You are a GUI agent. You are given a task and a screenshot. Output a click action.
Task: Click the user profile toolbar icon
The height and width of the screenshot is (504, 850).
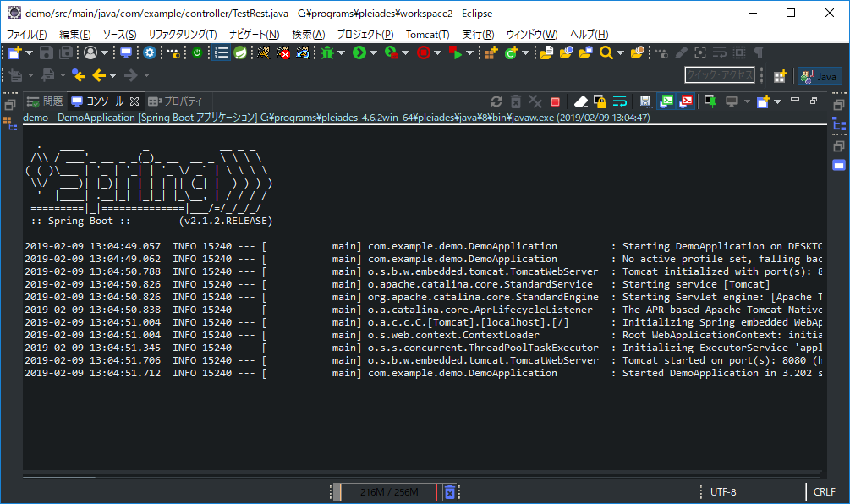pyautogui.click(x=90, y=52)
